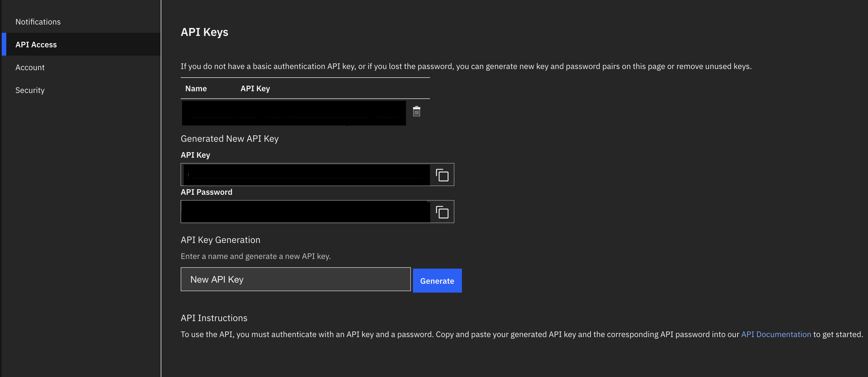Click the API Key Generation section heading

tap(220, 240)
